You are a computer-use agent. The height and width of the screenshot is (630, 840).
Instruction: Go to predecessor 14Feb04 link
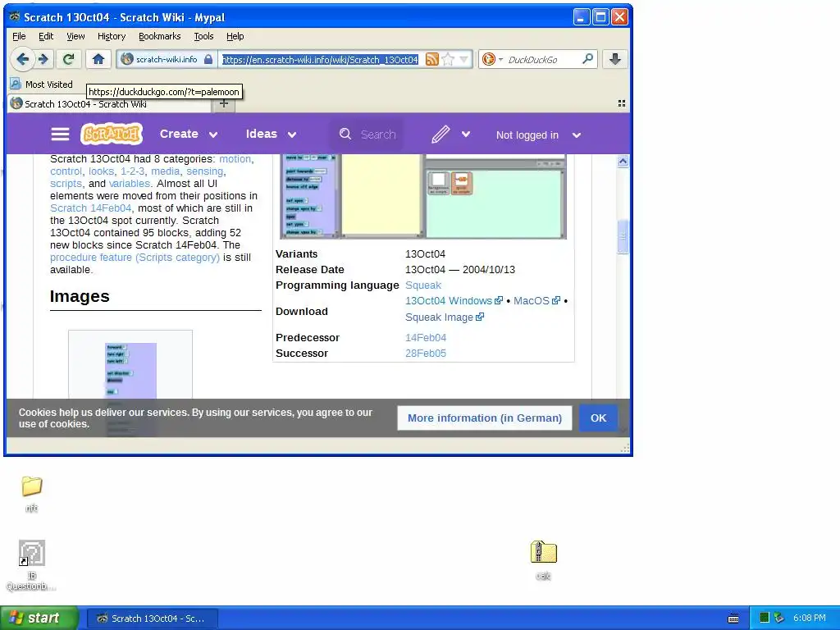coord(426,337)
